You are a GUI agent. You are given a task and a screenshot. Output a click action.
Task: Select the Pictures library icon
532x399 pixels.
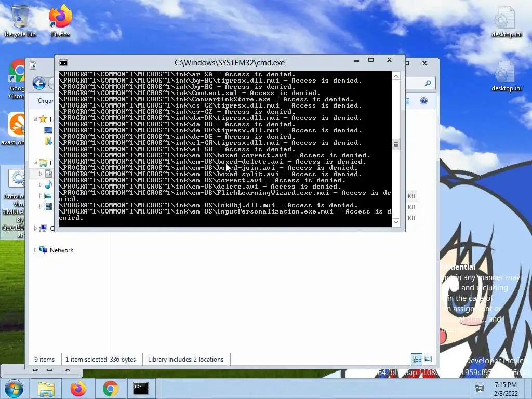click(48, 196)
